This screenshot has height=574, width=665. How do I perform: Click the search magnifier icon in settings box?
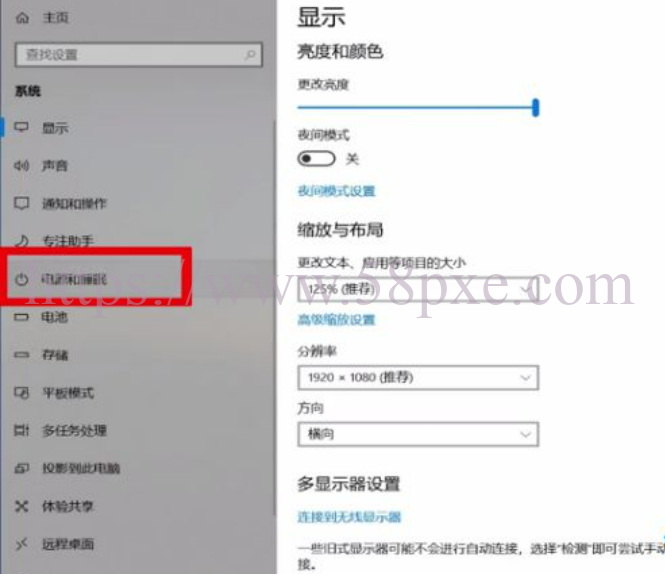tap(250, 54)
